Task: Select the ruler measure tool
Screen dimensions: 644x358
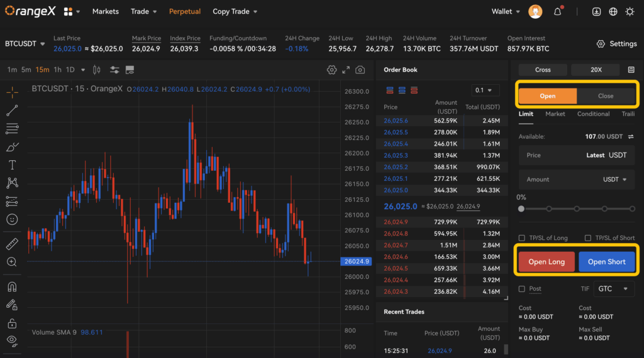Action: click(12, 244)
